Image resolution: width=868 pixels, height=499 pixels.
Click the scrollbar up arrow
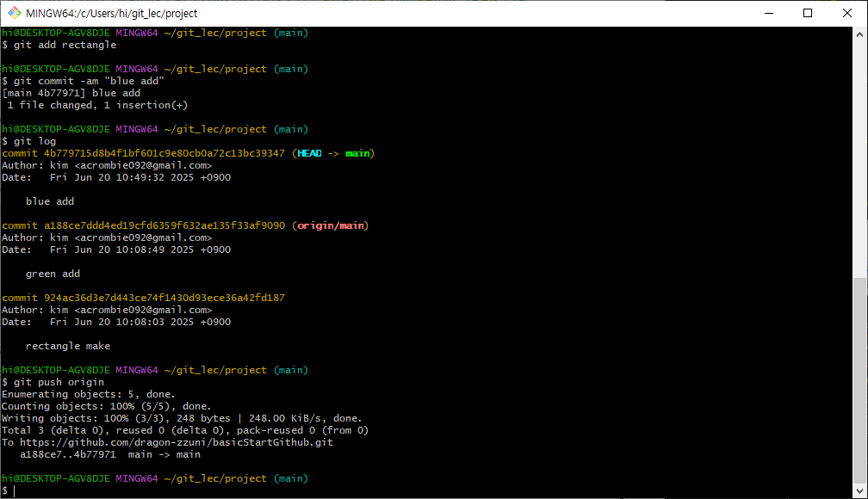coord(859,34)
